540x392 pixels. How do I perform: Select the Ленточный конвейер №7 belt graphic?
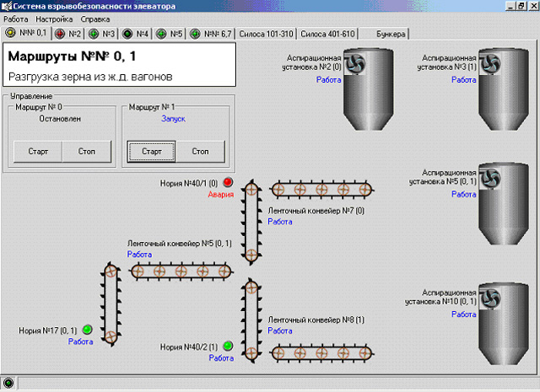click(321, 190)
